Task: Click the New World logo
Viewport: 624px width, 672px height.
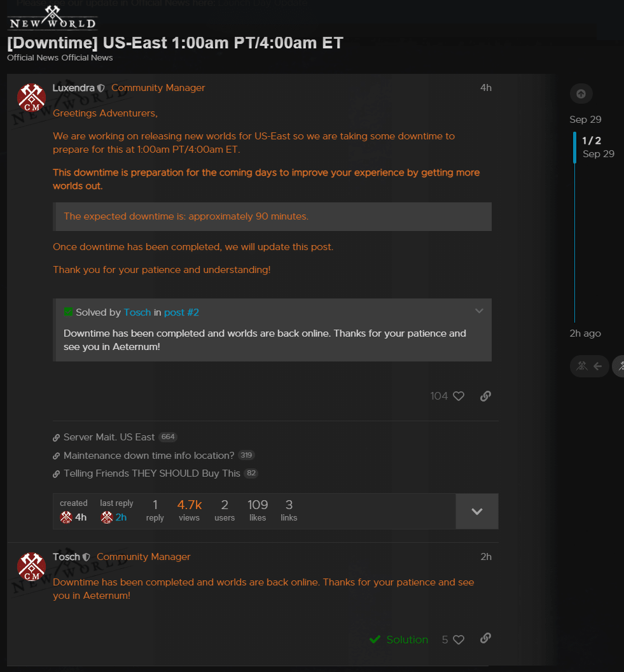Action: pos(52,18)
